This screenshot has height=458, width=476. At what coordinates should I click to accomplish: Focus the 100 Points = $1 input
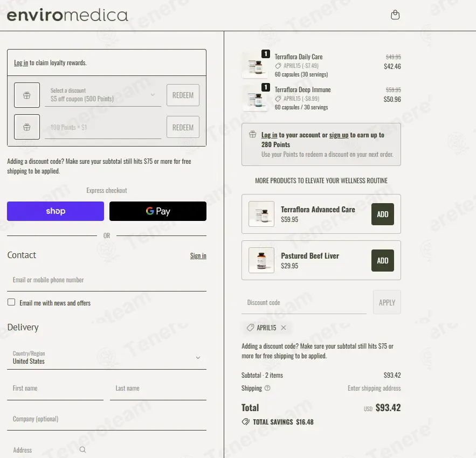[x=103, y=127]
